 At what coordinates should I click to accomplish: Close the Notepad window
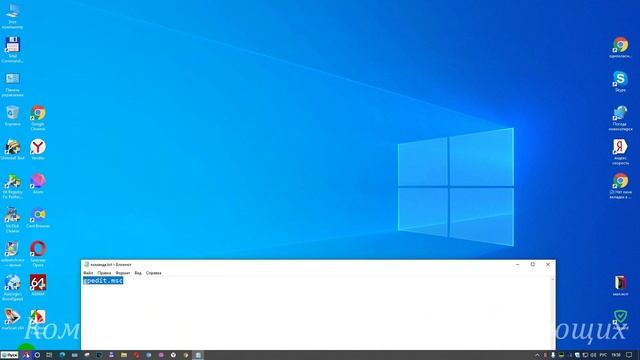pyautogui.click(x=548, y=264)
